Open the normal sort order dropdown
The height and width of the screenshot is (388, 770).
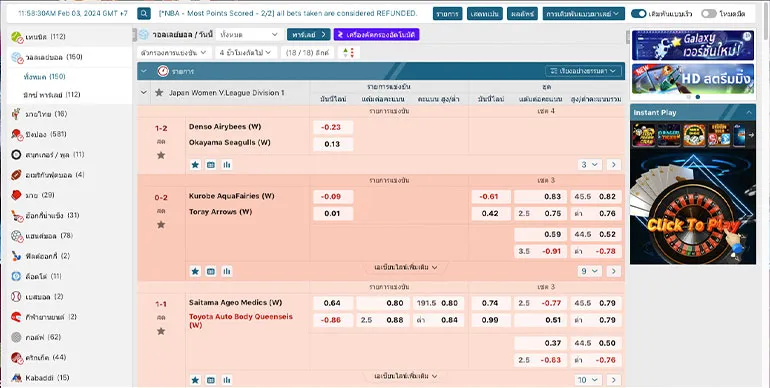point(583,71)
